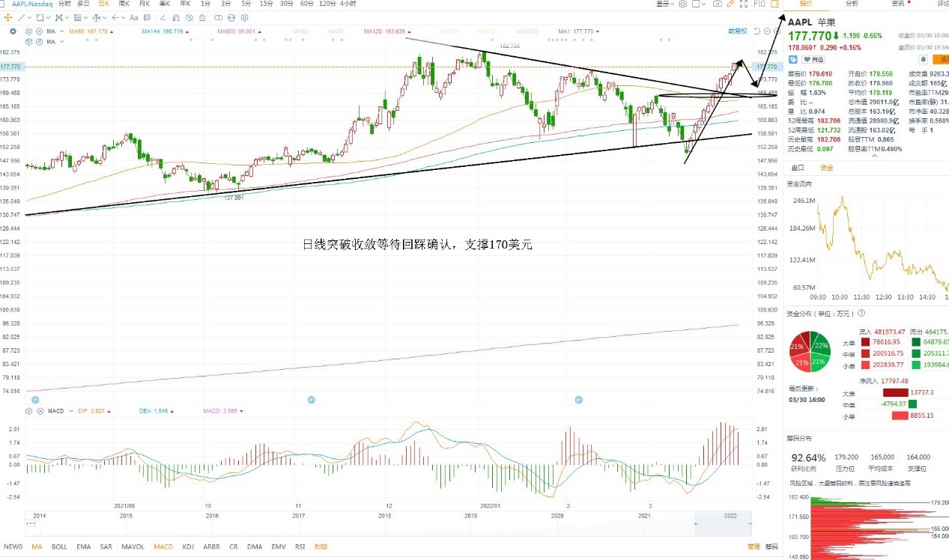Select the 周K weekly candlestick period

pos(124,4)
